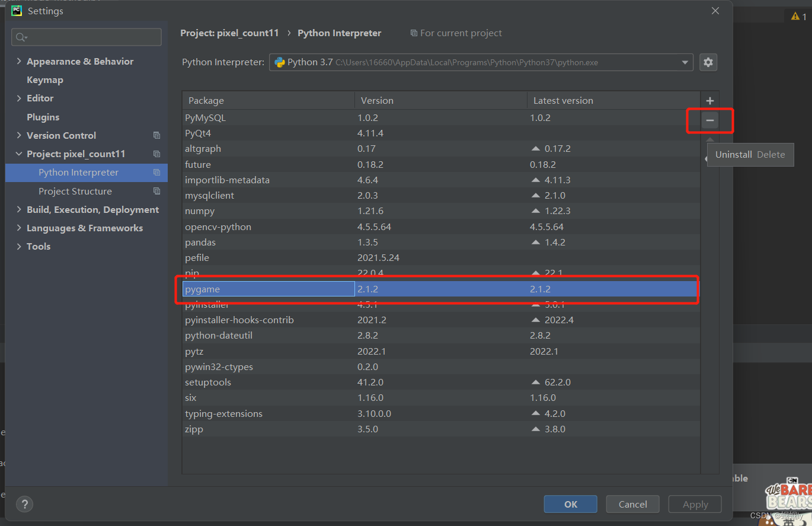Select the typing-extensions package row
Image resolution: width=812 pixels, height=526 pixels.
click(x=441, y=413)
